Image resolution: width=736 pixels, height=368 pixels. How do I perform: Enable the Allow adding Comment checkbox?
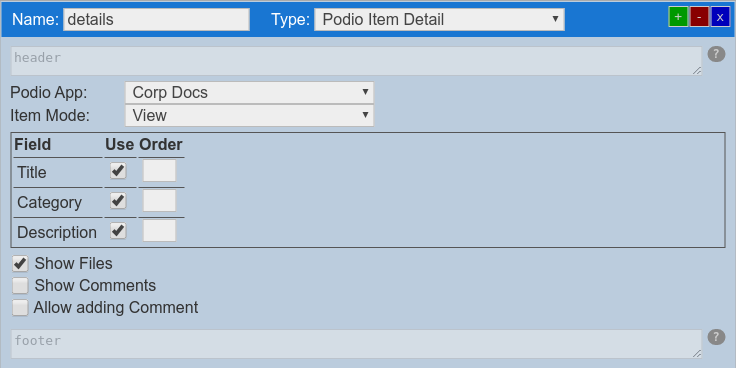tap(20, 308)
